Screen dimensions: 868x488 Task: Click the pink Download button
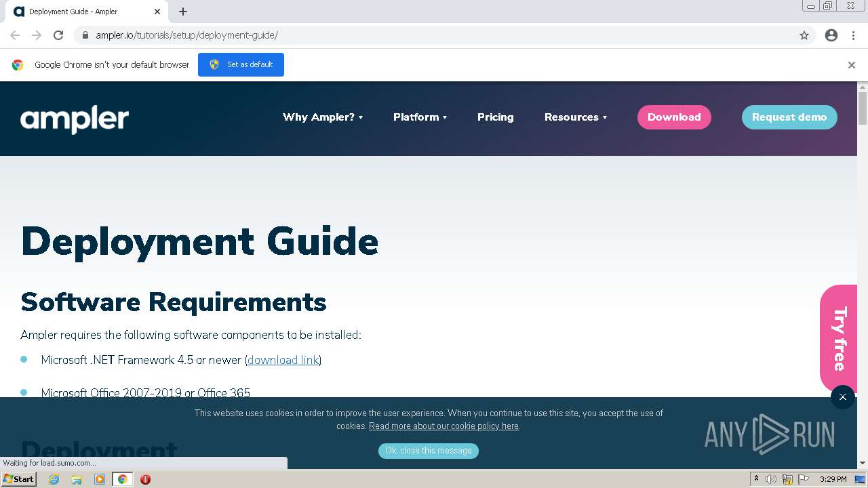(x=674, y=117)
